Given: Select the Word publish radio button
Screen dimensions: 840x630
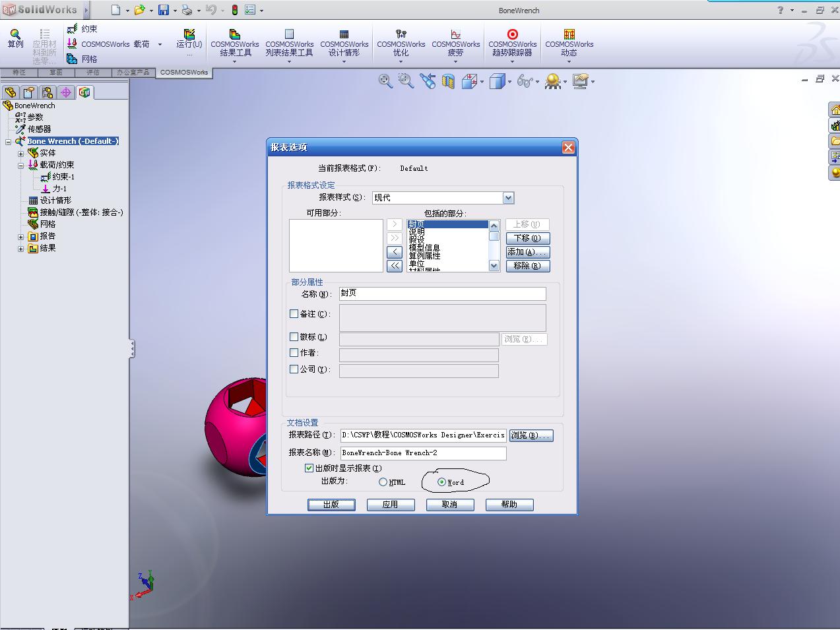Looking at the screenshot, I should [x=441, y=482].
